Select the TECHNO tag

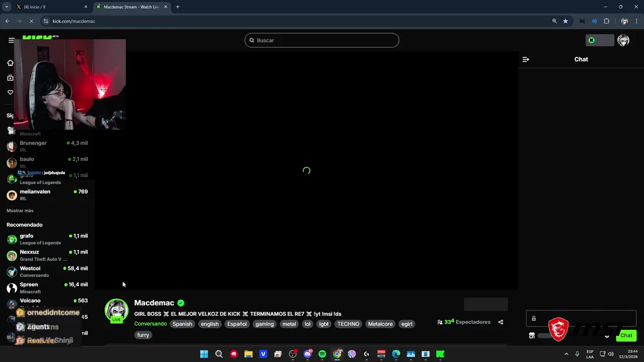348,324
